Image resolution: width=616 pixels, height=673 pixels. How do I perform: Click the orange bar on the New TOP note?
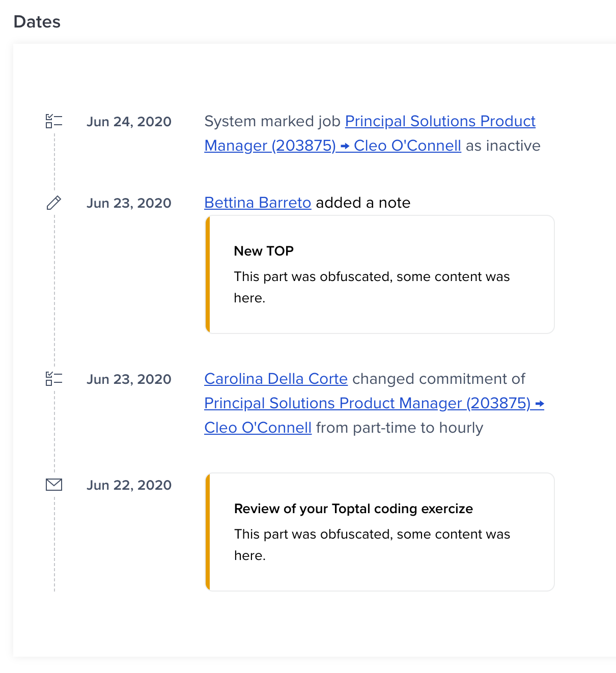pyautogui.click(x=209, y=274)
